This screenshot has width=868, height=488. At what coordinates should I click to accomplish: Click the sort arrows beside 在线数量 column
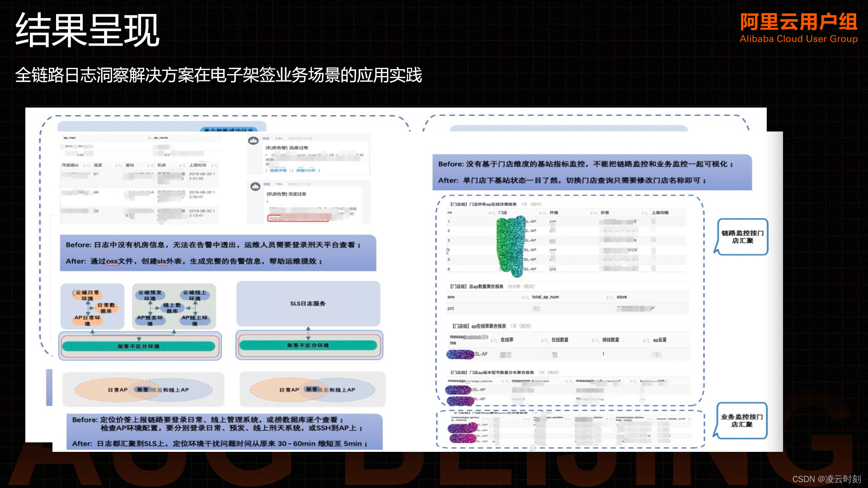point(593,340)
